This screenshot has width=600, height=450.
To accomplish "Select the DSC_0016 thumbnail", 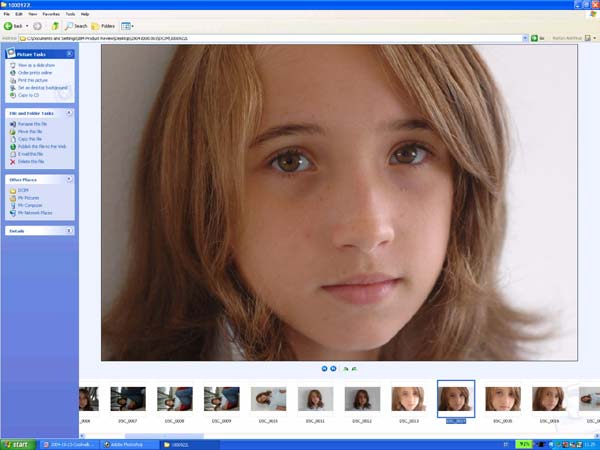I will coord(549,399).
